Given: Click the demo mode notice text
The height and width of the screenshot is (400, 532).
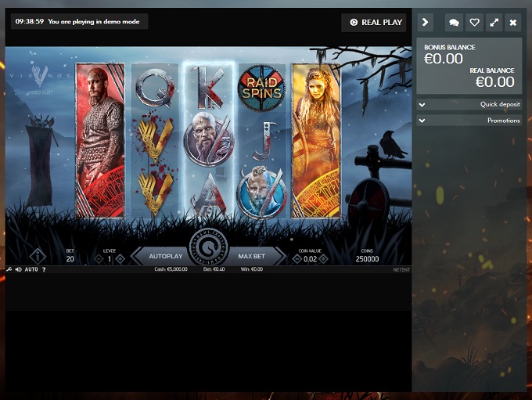Looking at the screenshot, I should [94, 21].
